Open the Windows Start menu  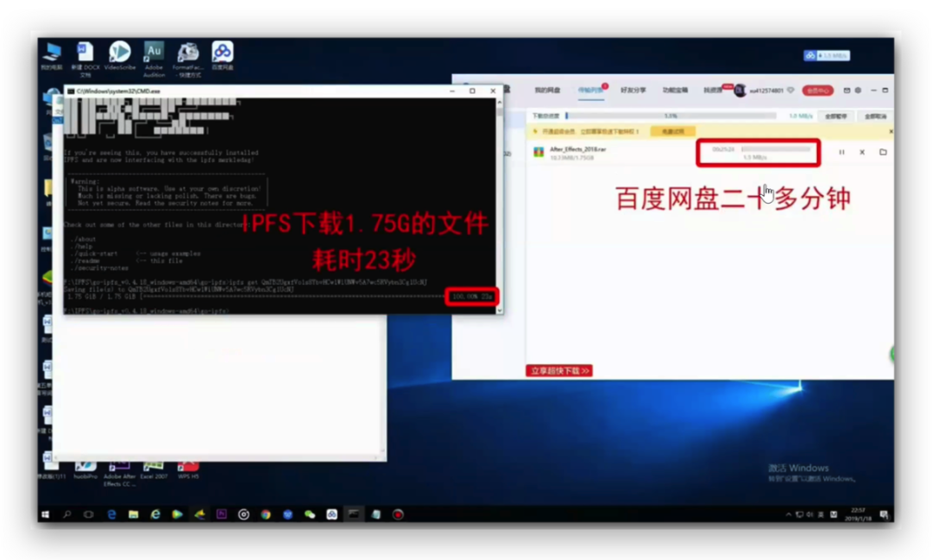click(x=45, y=514)
